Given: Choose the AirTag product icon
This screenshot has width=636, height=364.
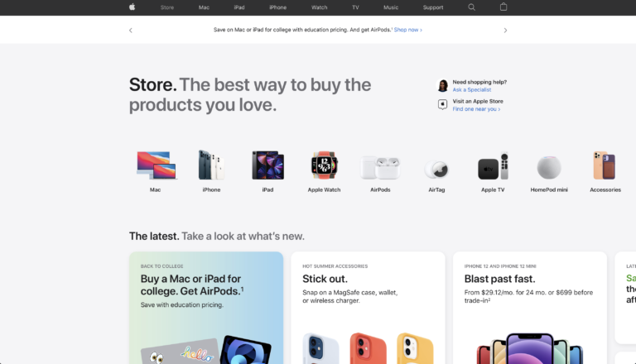Looking at the screenshot, I should [x=436, y=170].
